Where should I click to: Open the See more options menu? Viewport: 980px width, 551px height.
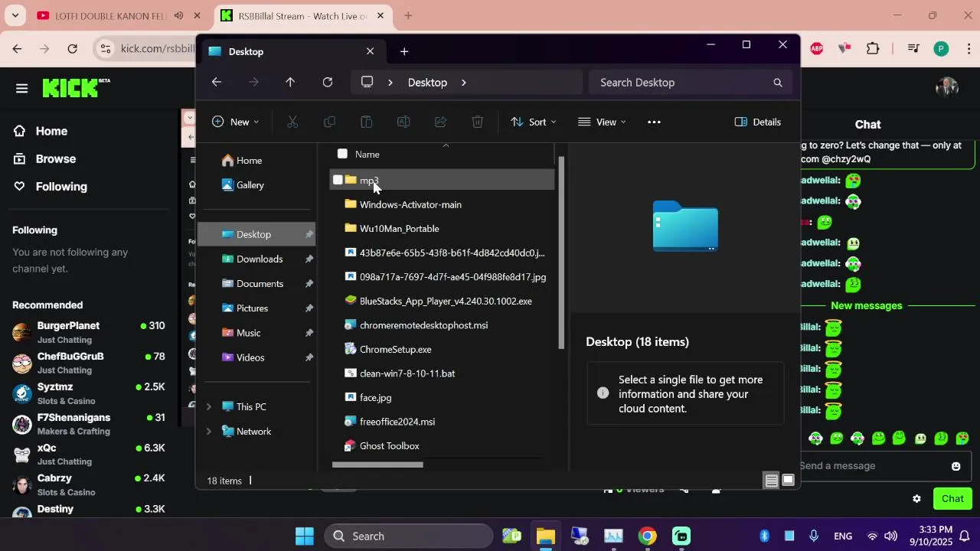[x=654, y=122]
